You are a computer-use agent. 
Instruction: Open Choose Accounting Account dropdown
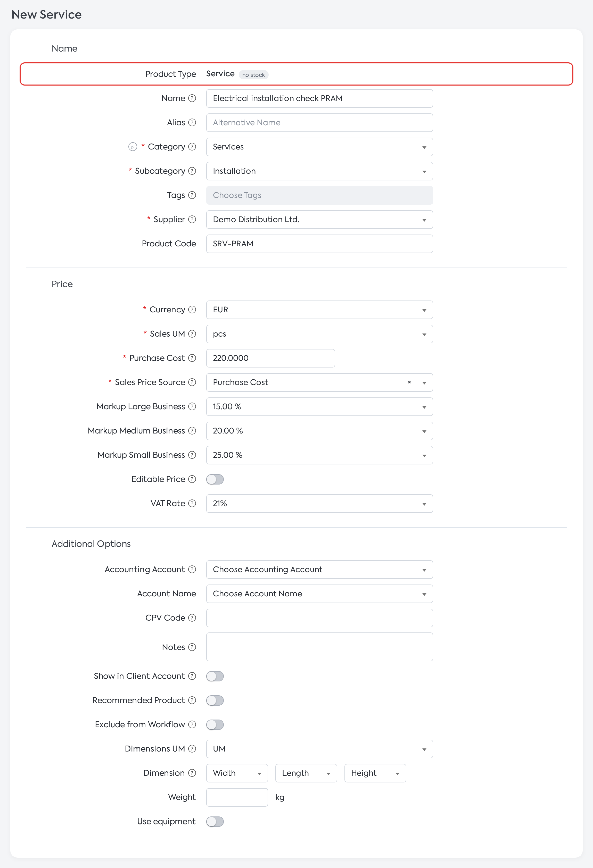pos(319,570)
